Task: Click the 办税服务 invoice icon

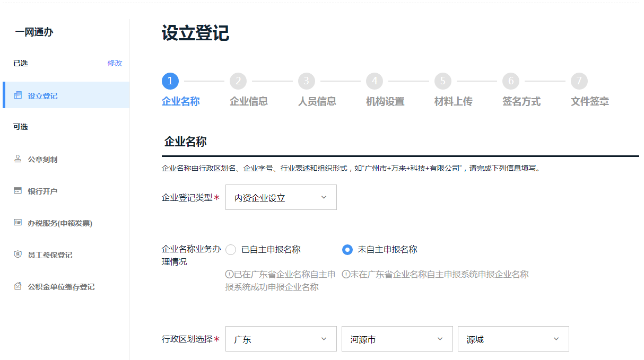Action: (x=18, y=223)
